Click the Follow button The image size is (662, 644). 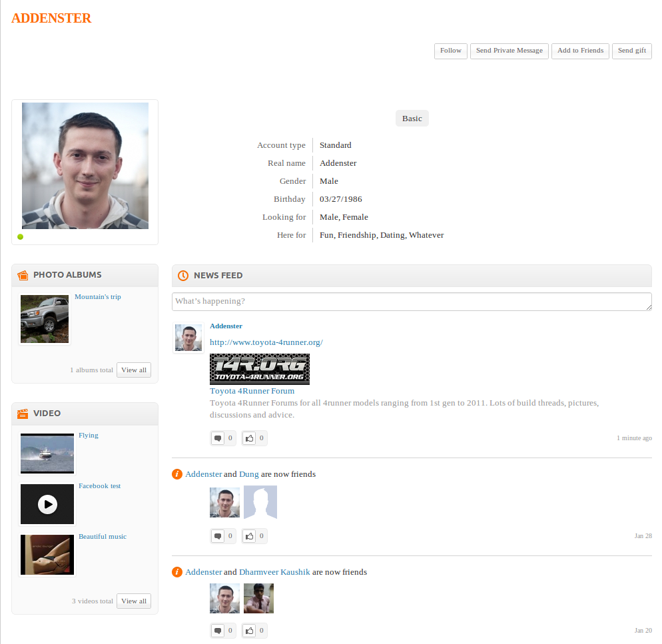point(450,51)
